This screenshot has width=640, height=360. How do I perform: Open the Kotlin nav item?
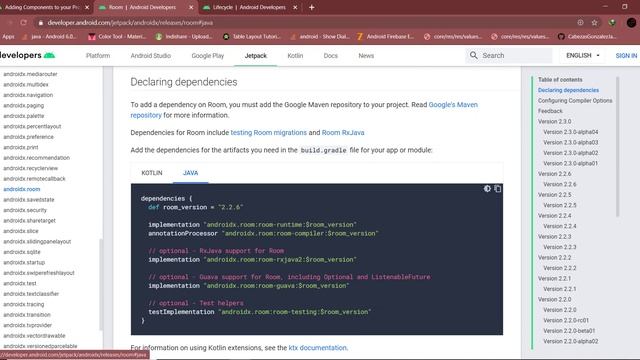295,56
